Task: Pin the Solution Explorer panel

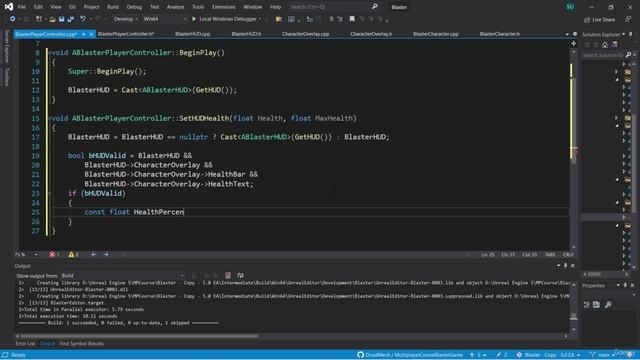Action: [630, 34]
